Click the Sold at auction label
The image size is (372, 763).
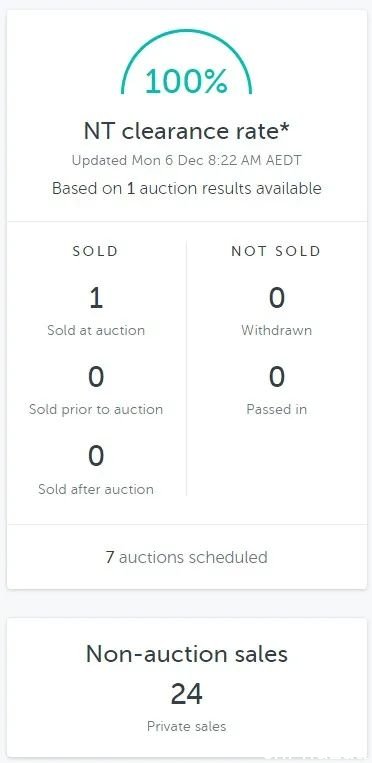tap(96, 330)
